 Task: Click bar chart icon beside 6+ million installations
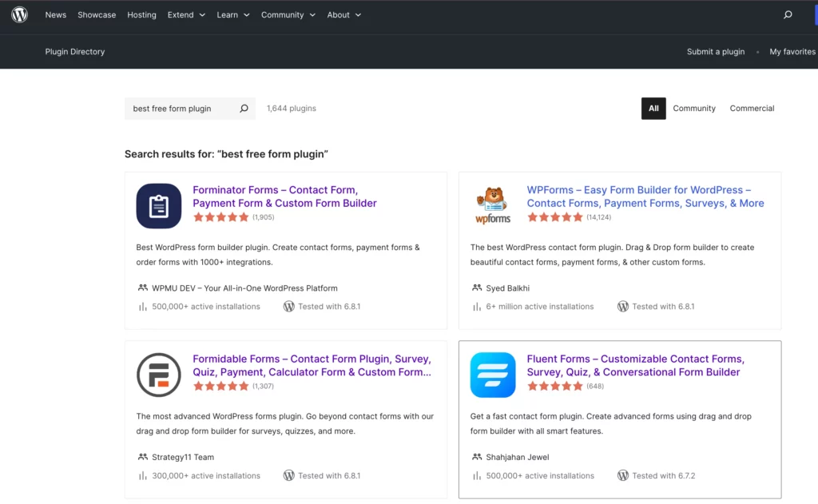[477, 307]
